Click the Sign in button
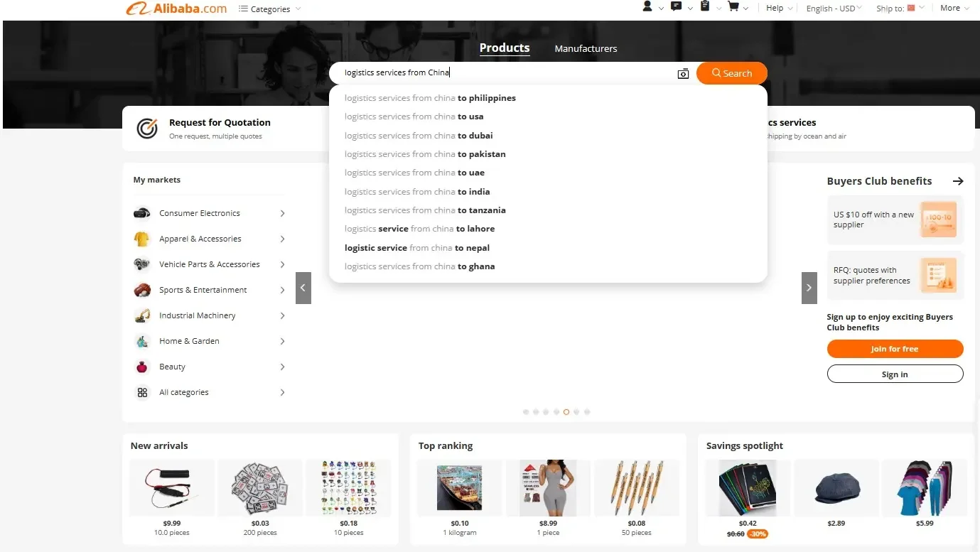Viewport: 980px width, 552px height. 895,374
